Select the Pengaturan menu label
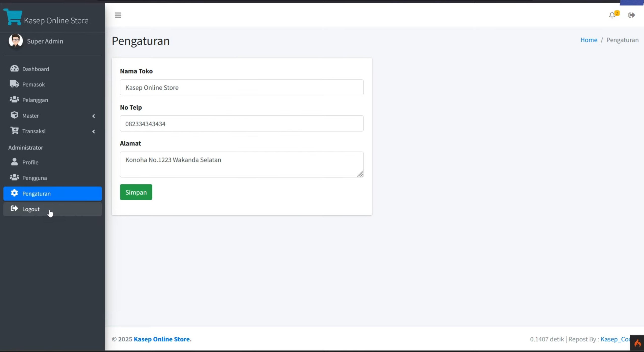The height and width of the screenshot is (352, 644). [37, 194]
